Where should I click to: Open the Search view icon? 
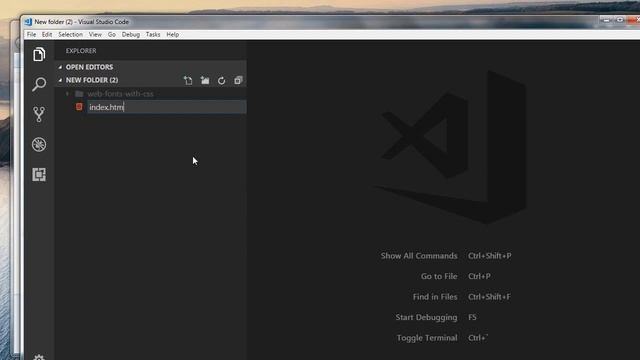tap(39, 84)
